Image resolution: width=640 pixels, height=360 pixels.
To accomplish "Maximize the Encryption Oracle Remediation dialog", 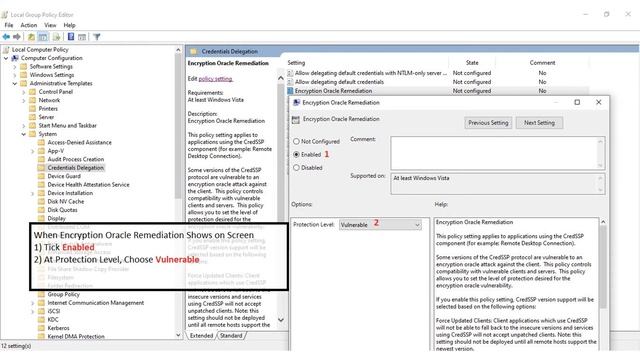I will [x=577, y=102].
